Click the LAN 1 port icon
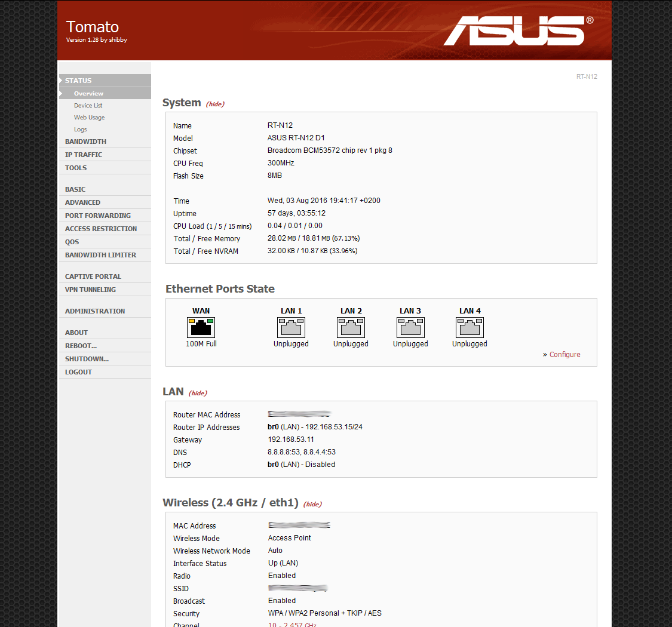 coord(291,327)
